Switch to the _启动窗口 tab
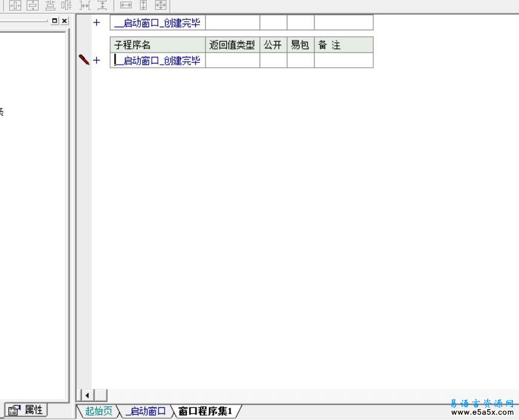The width and height of the screenshot is (519, 420). point(145,411)
